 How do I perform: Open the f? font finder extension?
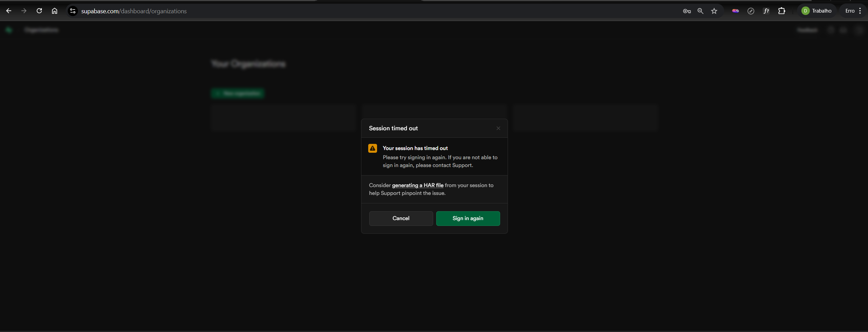766,11
